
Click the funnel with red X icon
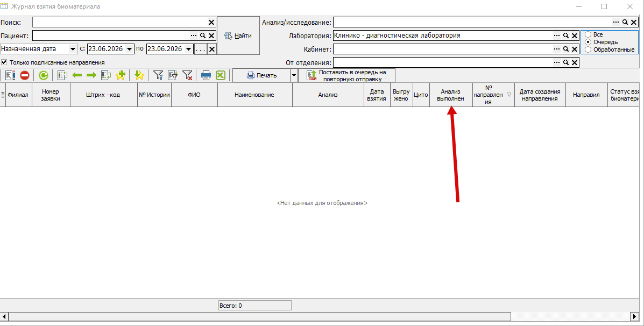(x=187, y=75)
